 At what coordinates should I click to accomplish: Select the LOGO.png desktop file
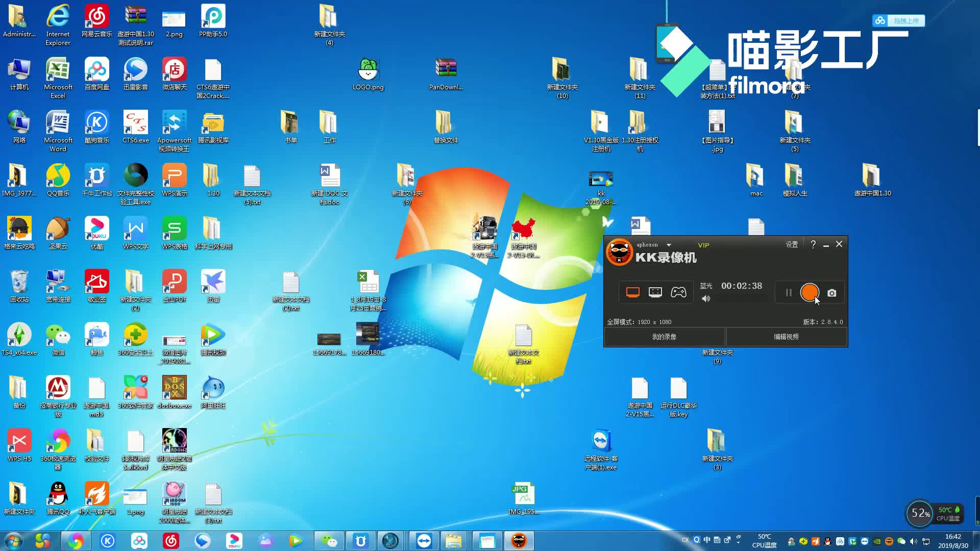pos(367,73)
